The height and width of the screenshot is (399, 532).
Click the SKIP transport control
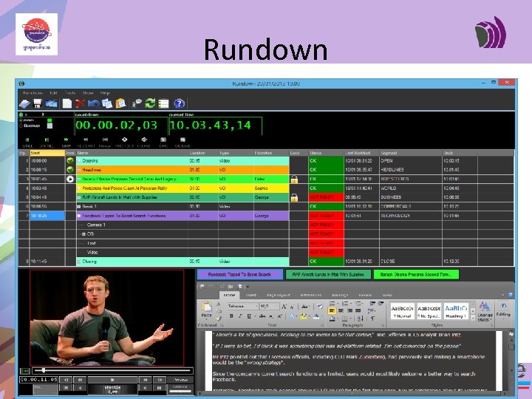[66, 142]
